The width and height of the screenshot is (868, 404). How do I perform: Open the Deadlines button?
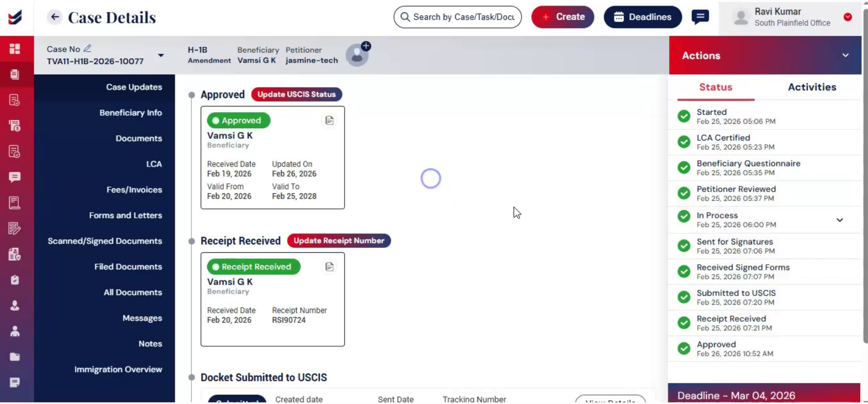pos(643,17)
